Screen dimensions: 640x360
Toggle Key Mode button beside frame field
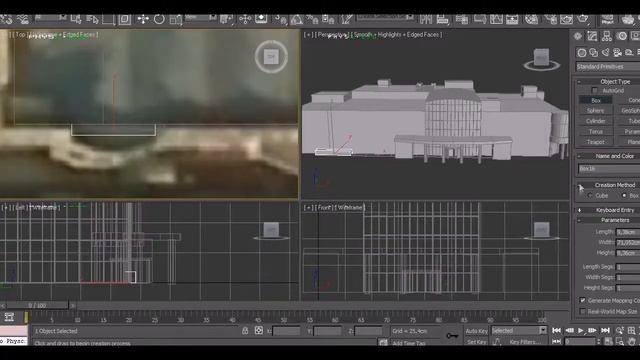pos(556,342)
